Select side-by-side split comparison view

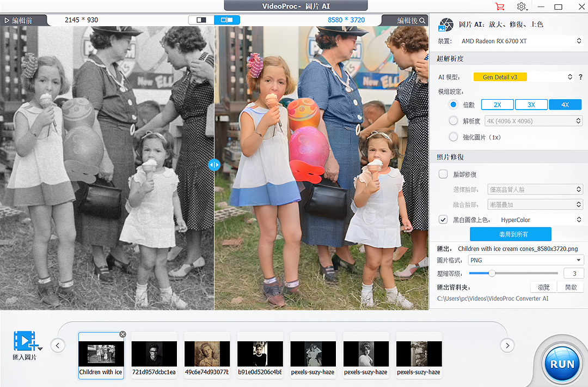point(227,20)
